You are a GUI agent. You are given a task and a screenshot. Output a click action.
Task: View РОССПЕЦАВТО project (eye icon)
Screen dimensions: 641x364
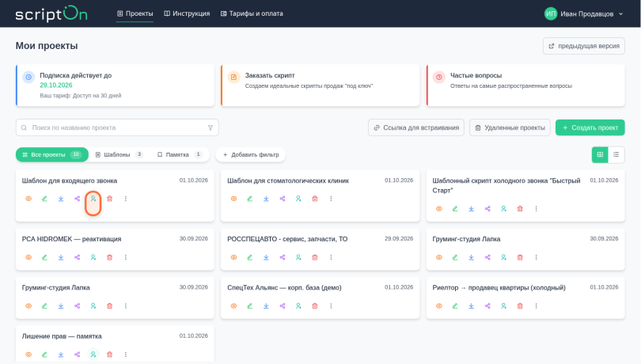tap(233, 257)
